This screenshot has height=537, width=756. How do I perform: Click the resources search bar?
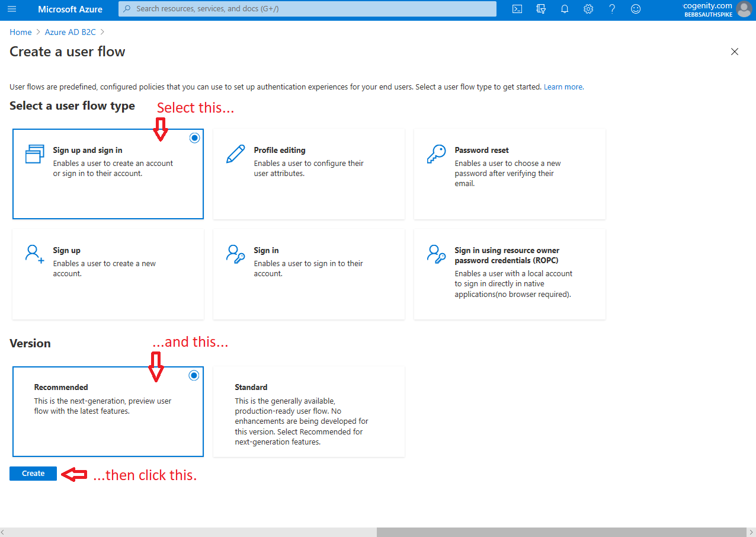pyautogui.click(x=307, y=9)
